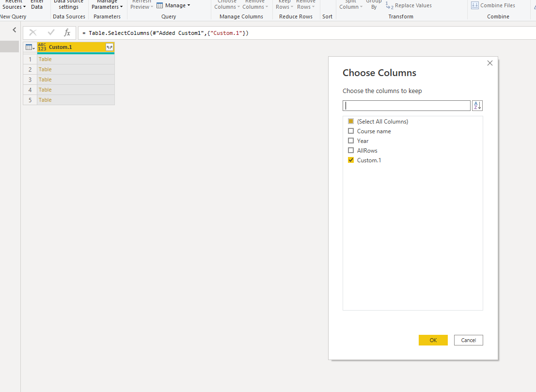Select the Custom.1 column header

76,47
